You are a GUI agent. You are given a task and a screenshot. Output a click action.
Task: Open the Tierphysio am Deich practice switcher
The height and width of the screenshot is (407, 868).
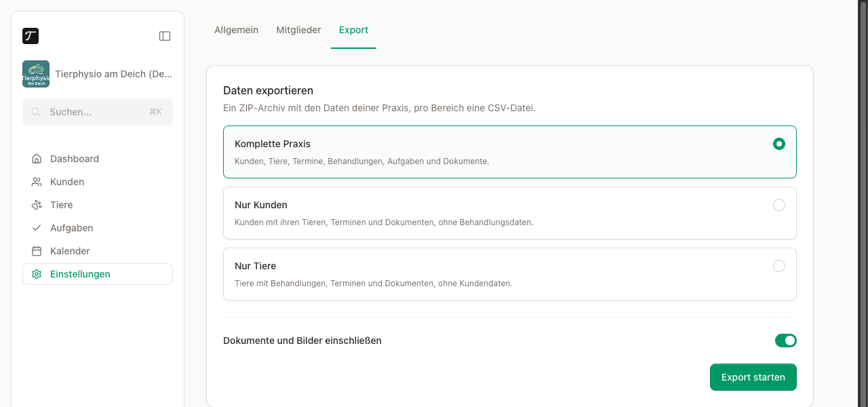click(x=98, y=74)
